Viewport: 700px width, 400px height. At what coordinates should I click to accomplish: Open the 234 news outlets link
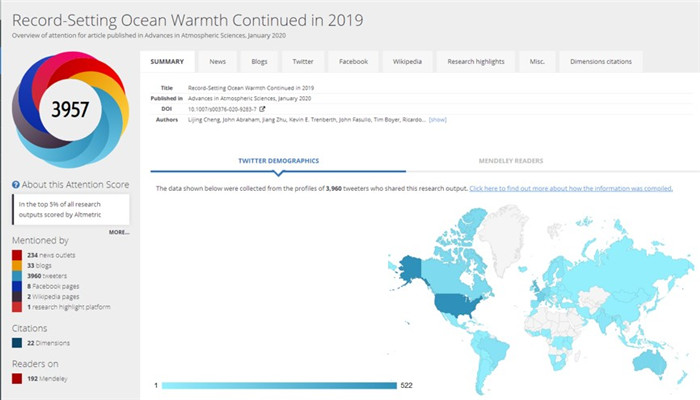pos(52,256)
